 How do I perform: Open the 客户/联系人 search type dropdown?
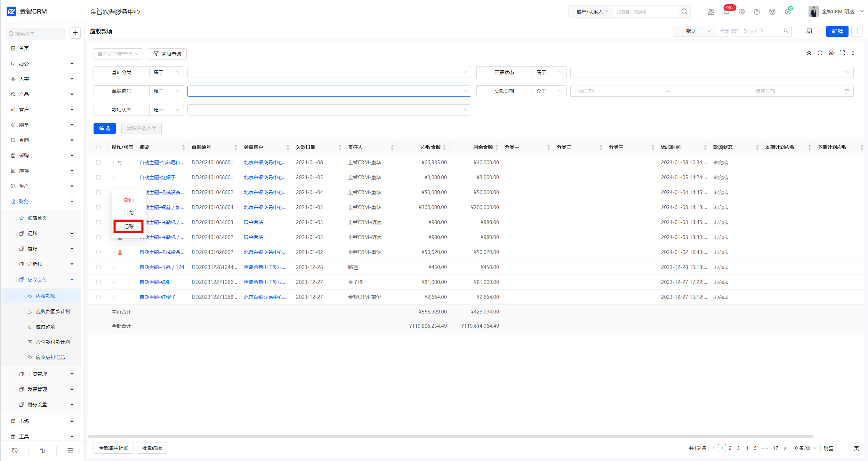click(591, 12)
